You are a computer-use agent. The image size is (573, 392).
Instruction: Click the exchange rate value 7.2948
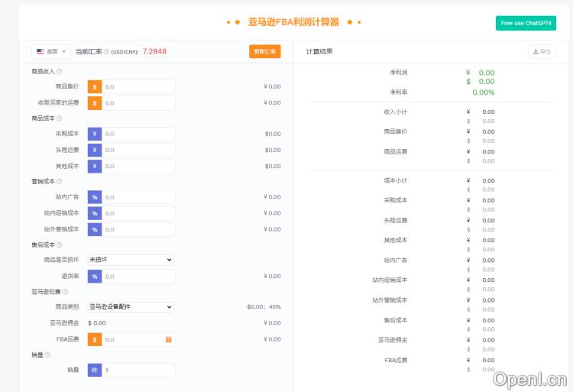pyautogui.click(x=154, y=51)
